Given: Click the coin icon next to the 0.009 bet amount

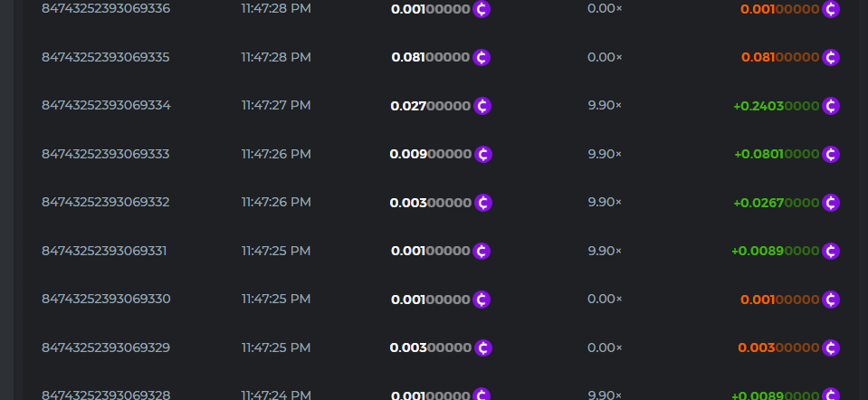Looking at the screenshot, I should 482,154.
